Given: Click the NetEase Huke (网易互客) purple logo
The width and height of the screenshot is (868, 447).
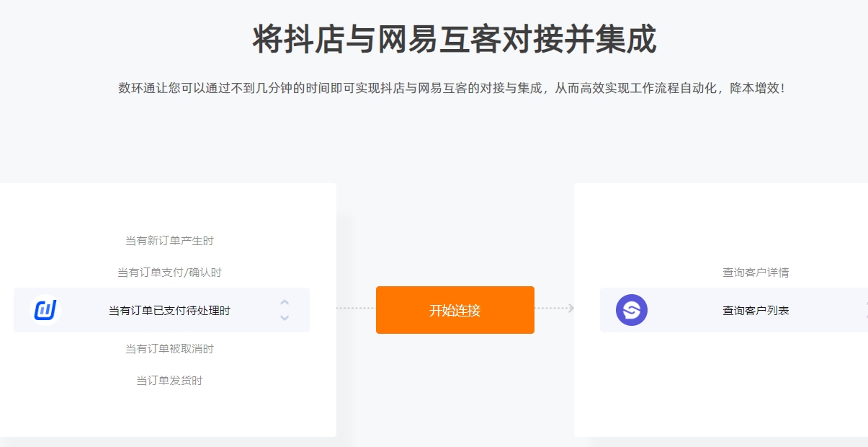Looking at the screenshot, I should point(631,310).
